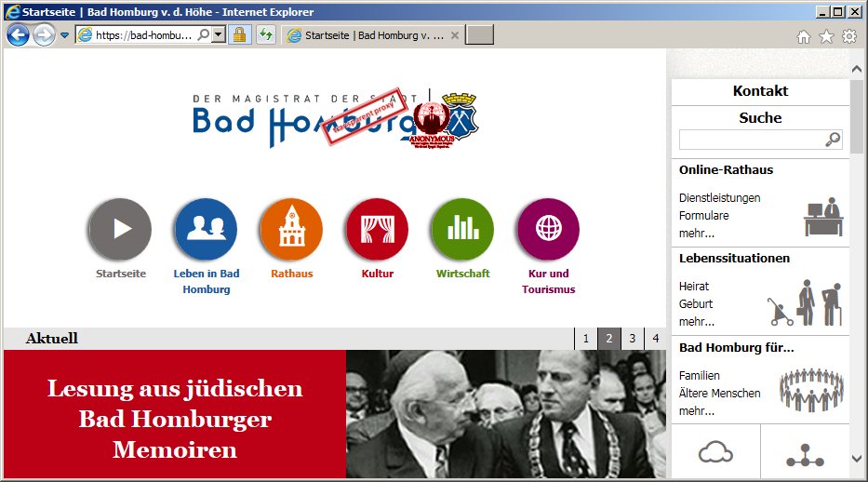Open the Kur und Tourismus text link
The width and height of the screenshot is (868, 482).
(549, 281)
